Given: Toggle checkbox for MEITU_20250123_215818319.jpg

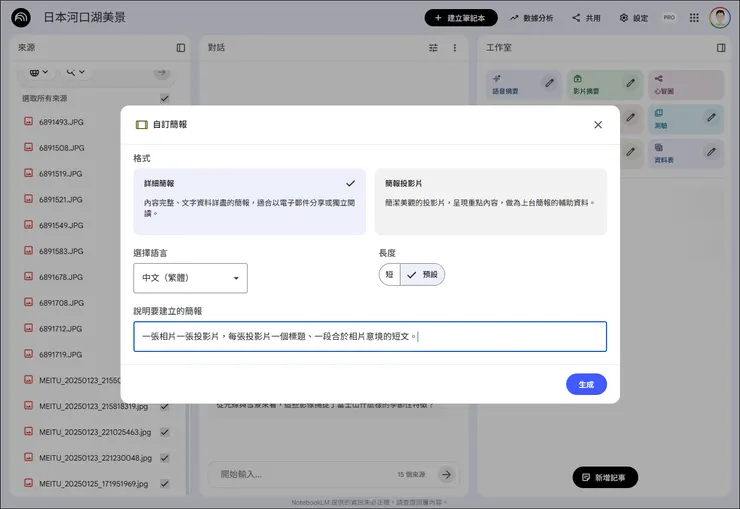Looking at the screenshot, I should tap(164, 406).
